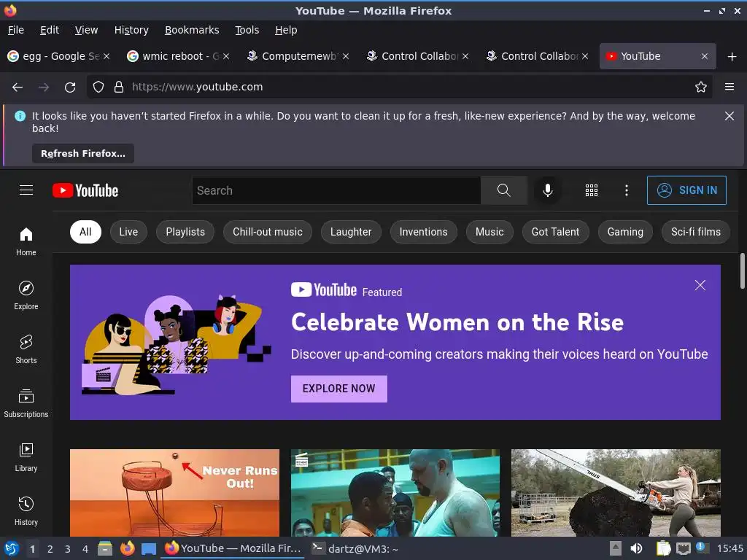Open the File menu

(16, 30)
